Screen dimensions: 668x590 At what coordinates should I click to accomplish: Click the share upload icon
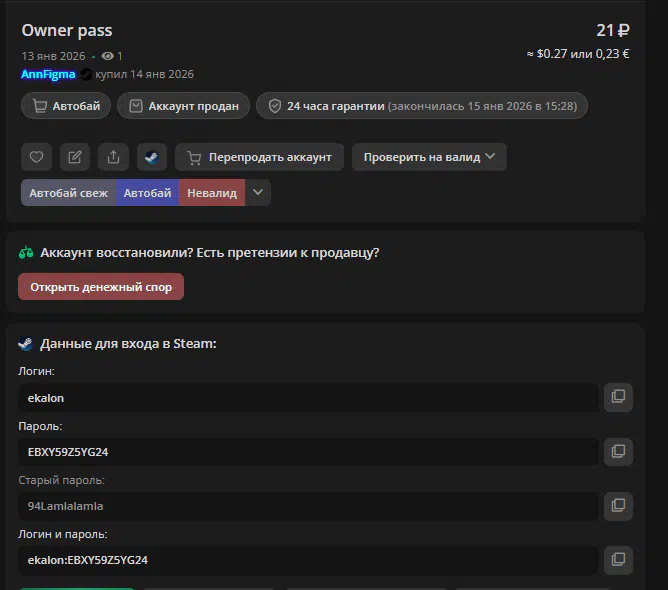click(x=113, y=157)
